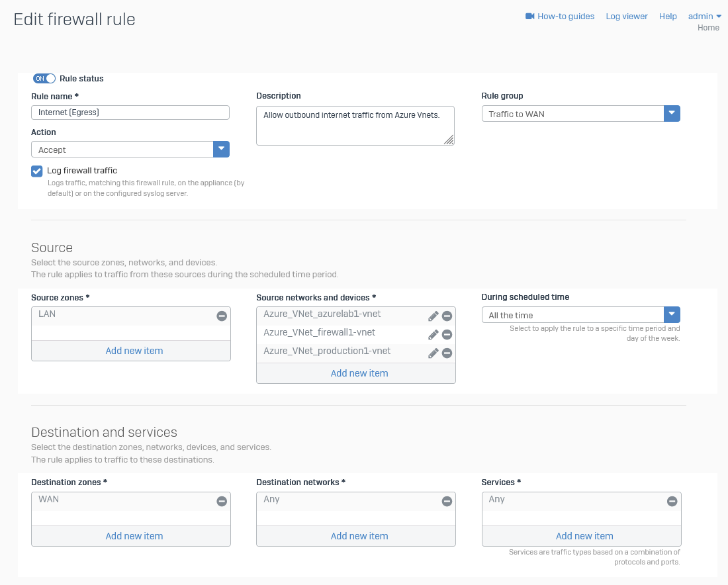The height and width of the screenshot is (585, 728).
Task: Edit Azure_VNet_firewall1-vnet with pencil icon
Action: click(433, 335)
